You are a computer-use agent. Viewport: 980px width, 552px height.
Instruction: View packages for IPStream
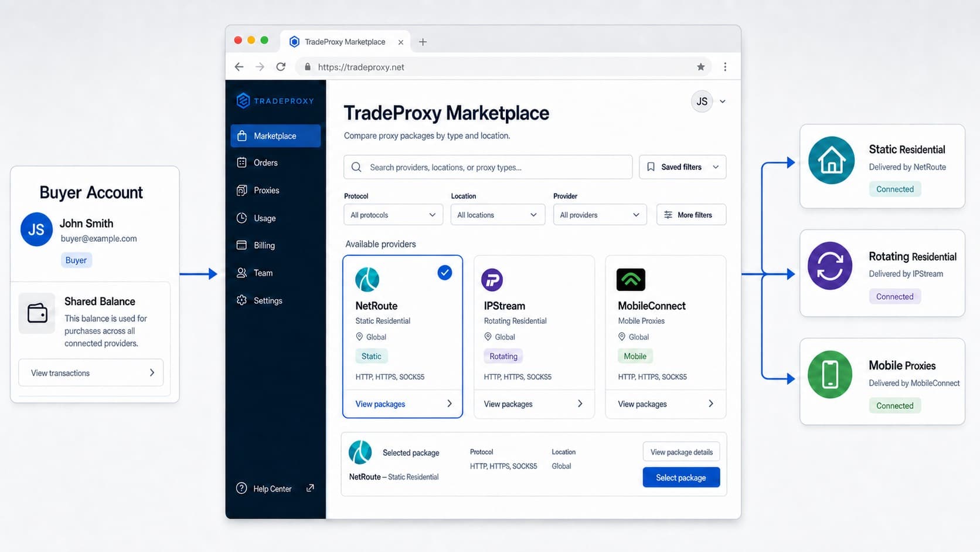(533, 404)
